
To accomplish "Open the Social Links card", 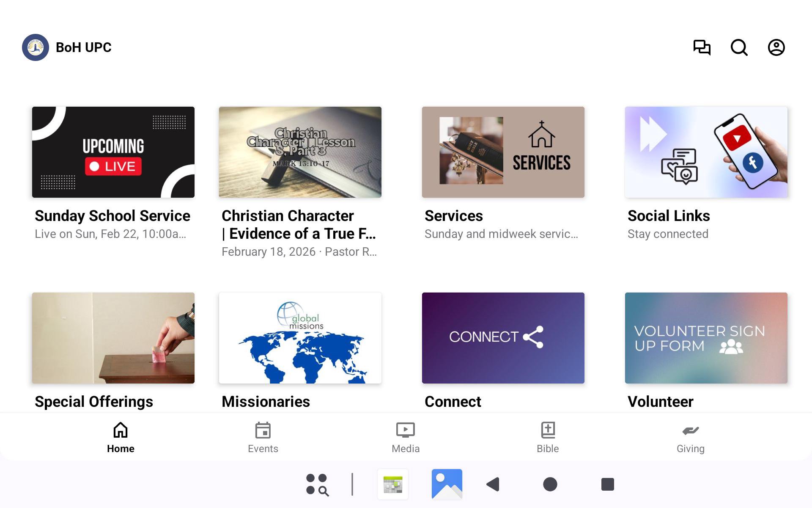I will (x=706, y=152).
